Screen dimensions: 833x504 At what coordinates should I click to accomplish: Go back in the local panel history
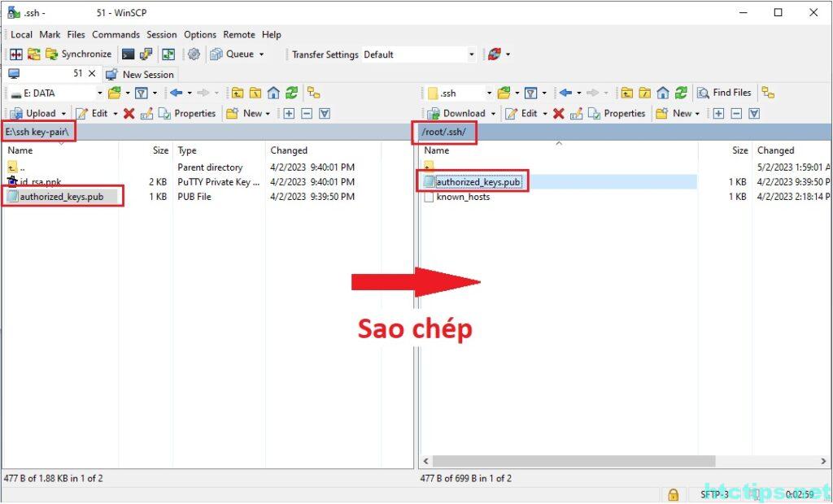pyautogui.click(x=177, y=93)
